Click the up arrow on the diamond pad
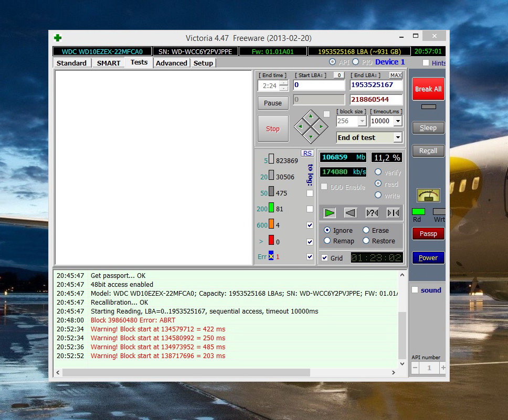508x420 pixels. pos(311,116)
